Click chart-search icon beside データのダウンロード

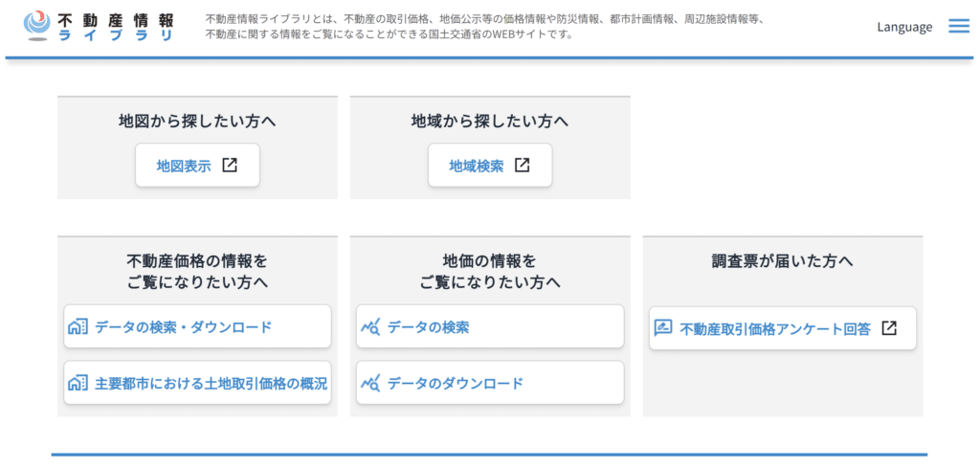370,384
